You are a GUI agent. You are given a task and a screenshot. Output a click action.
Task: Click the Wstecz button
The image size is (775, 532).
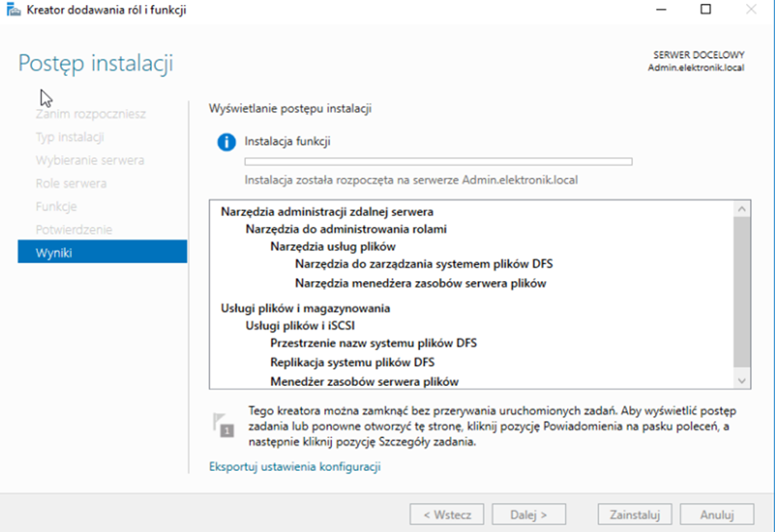tap(447, 515)
